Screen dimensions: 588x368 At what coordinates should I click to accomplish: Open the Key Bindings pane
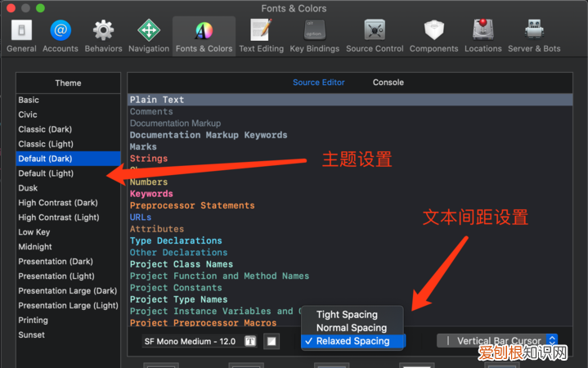(314, 36)
